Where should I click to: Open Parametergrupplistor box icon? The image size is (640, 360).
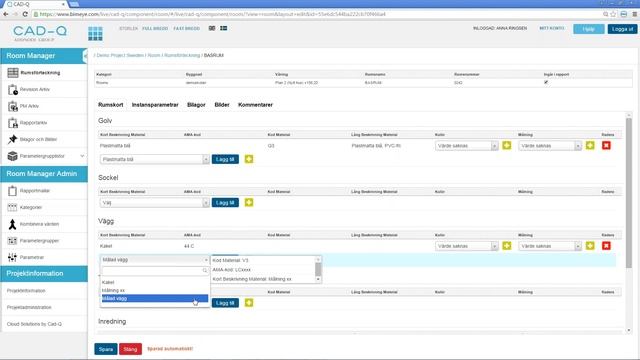coord(13,156)
